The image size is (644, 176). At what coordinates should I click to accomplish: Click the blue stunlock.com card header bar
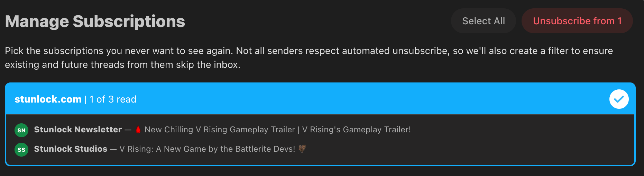tap(320, 98)
